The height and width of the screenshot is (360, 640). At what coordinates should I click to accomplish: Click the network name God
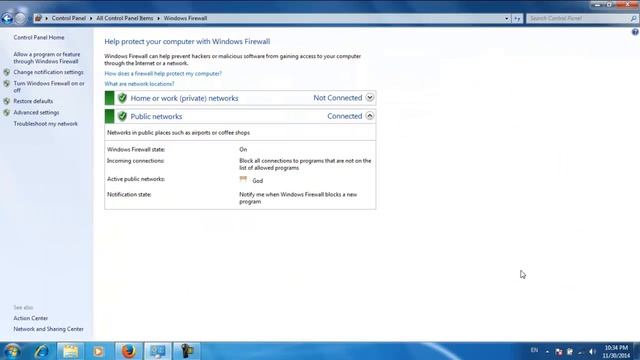tap(258, 181)
